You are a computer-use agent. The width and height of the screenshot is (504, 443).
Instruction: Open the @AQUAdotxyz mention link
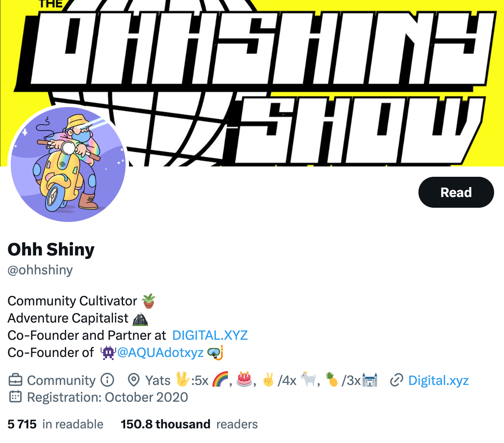pyautogui.click(x=160, y=353)
